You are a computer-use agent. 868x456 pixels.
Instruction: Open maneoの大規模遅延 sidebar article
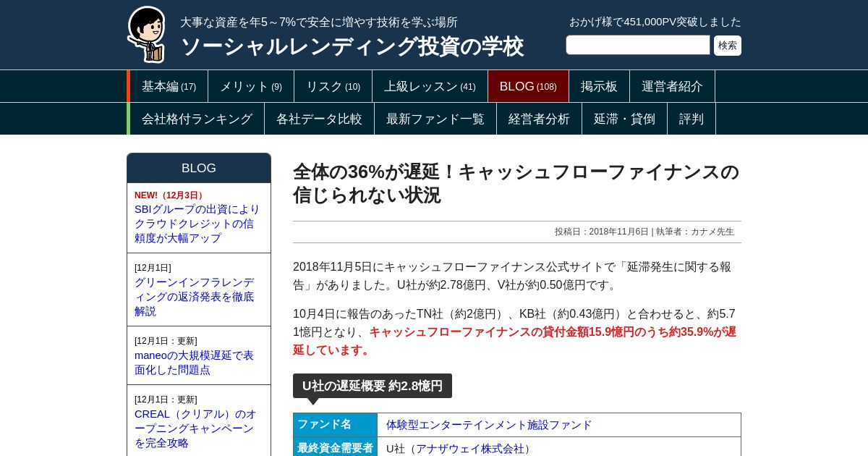coord(194,363)
